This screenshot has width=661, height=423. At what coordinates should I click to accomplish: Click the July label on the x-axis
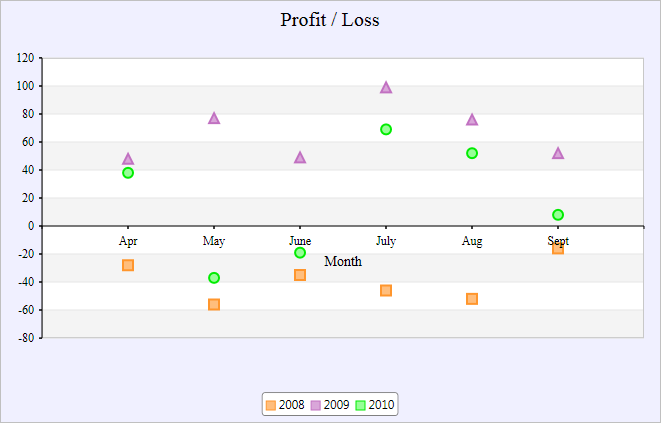386,241
